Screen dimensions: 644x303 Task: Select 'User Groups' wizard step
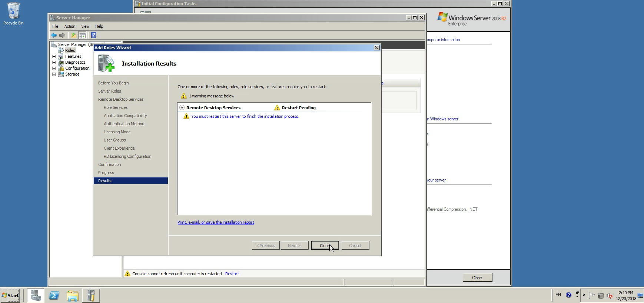pyautogui.click(x=115, y=140)
